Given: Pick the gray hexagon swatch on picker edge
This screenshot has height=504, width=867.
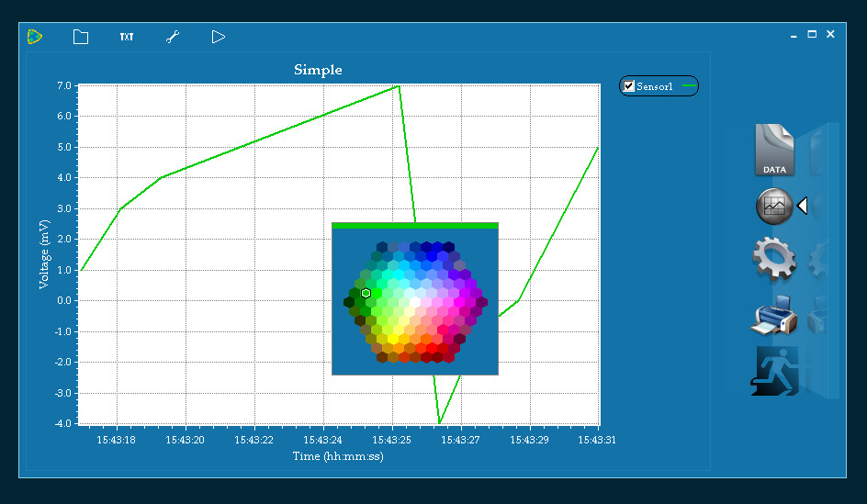Looking at the screenshot, I should click(459, 265).
